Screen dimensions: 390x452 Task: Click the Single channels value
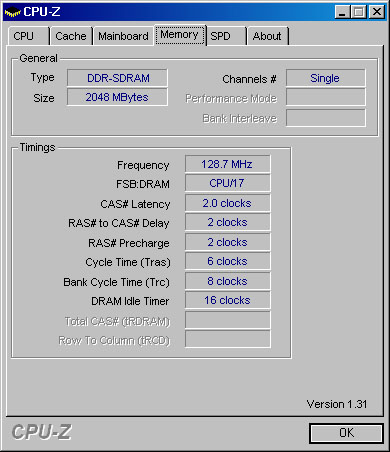coord(325,78)
